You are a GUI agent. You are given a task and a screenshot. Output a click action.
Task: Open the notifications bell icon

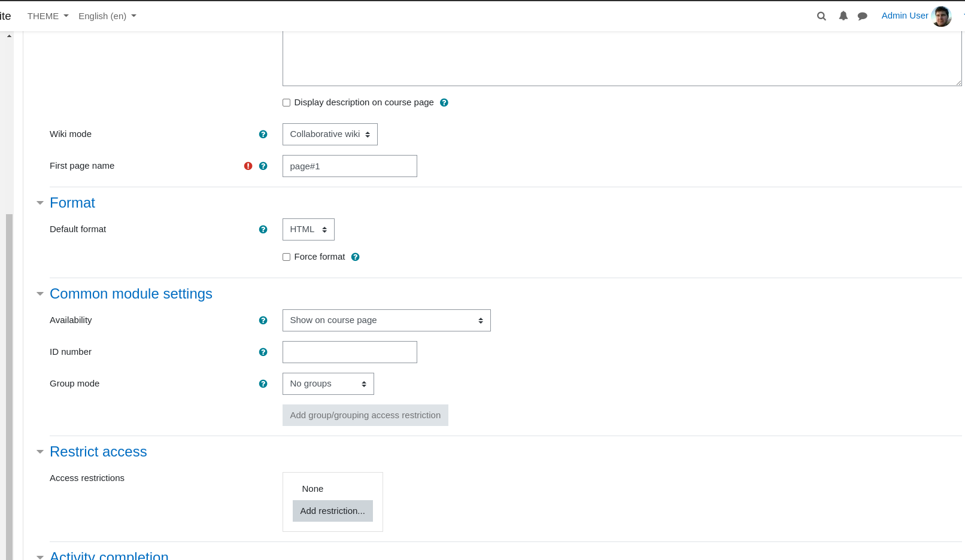(843, 16)
